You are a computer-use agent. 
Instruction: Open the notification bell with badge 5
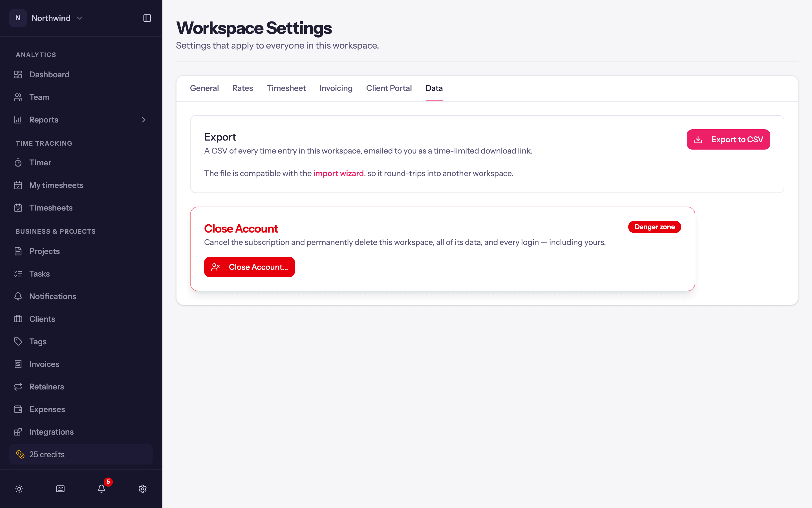click(x=102, y=489)
